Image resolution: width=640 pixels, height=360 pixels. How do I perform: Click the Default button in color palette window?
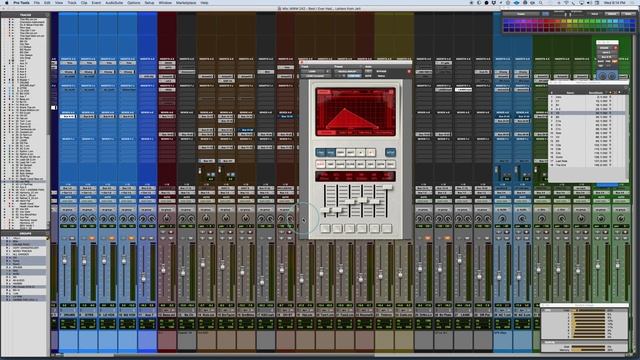pyautogui.click(x=611, y=14)
